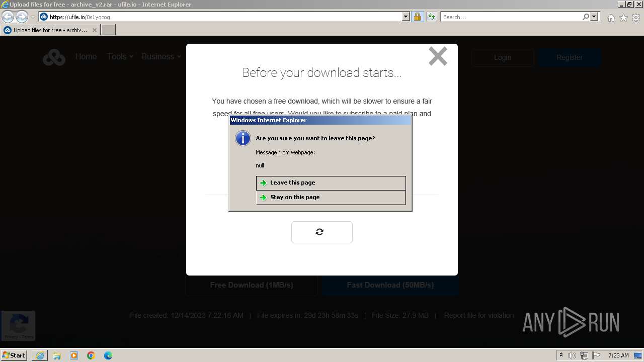Click 'Report file for violation' link

[x=479, y=315]
